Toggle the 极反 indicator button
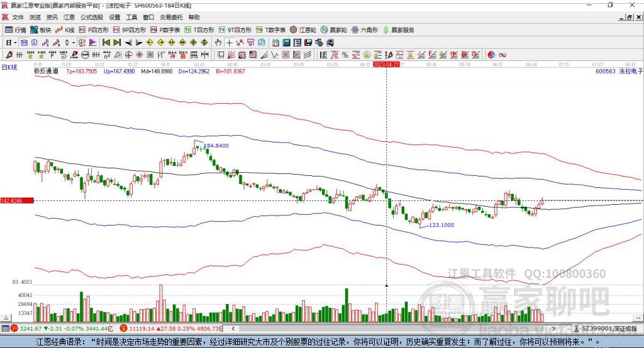 (82, 43)
